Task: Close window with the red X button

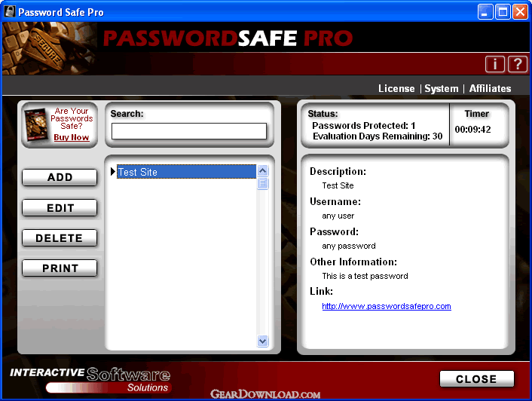Action: pos(520,12)
